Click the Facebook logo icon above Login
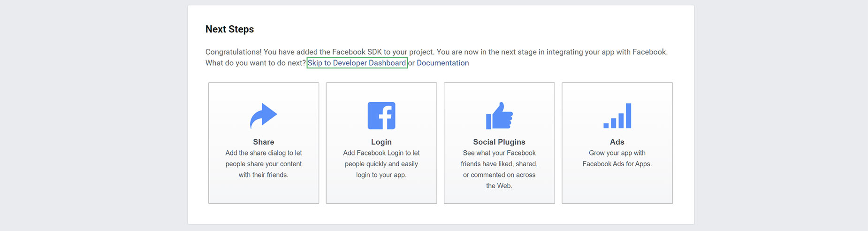Image resolution: width=868 pixels, height=231 pixels. 381,115
